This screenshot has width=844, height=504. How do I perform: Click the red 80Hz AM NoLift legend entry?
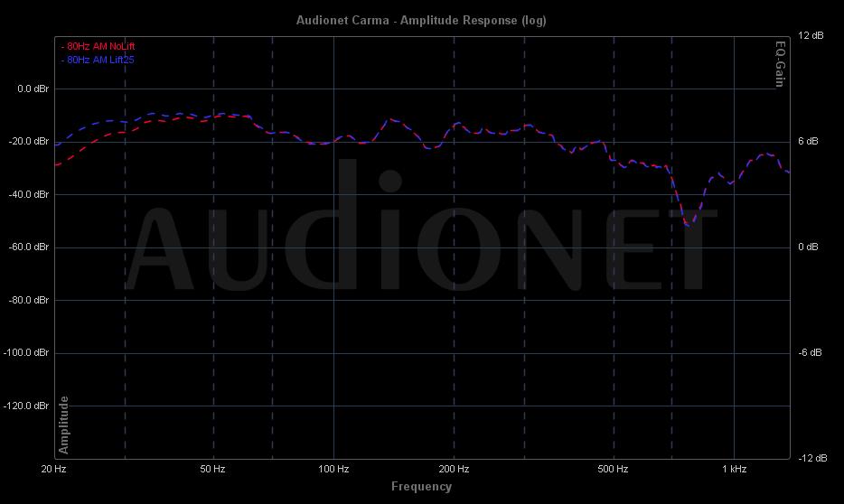click(x=98, y=46)
